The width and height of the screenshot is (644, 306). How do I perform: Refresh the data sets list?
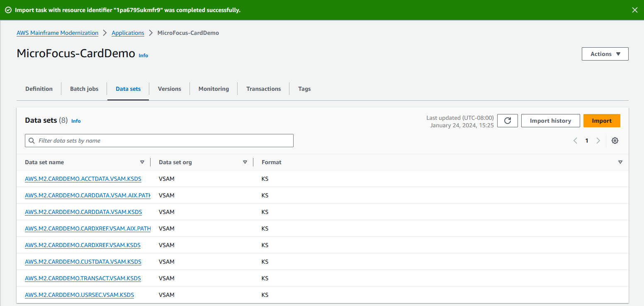(507, 120)
